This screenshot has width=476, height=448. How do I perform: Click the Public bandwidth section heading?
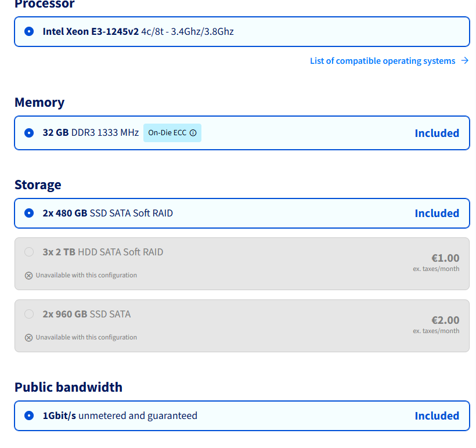[x=68, y=387]
